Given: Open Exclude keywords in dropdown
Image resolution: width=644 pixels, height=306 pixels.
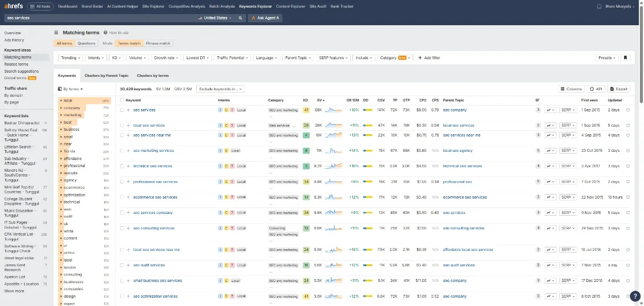Looking at the screenshot, I should [x=221, y=89].
